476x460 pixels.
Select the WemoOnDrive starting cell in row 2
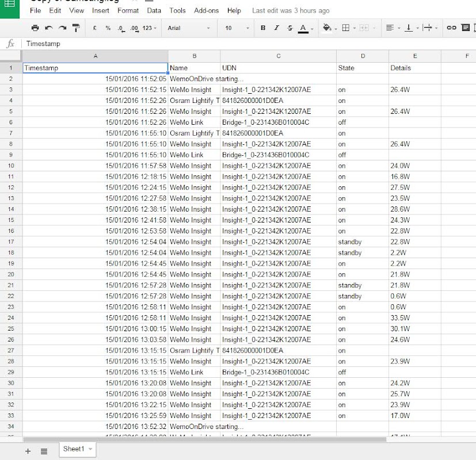pyautogui.click(x=195, y=79)
